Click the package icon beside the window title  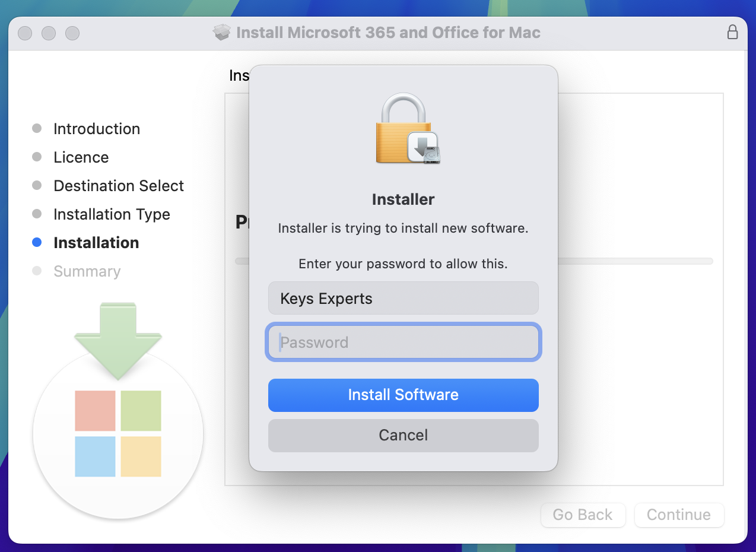(222, 32)
